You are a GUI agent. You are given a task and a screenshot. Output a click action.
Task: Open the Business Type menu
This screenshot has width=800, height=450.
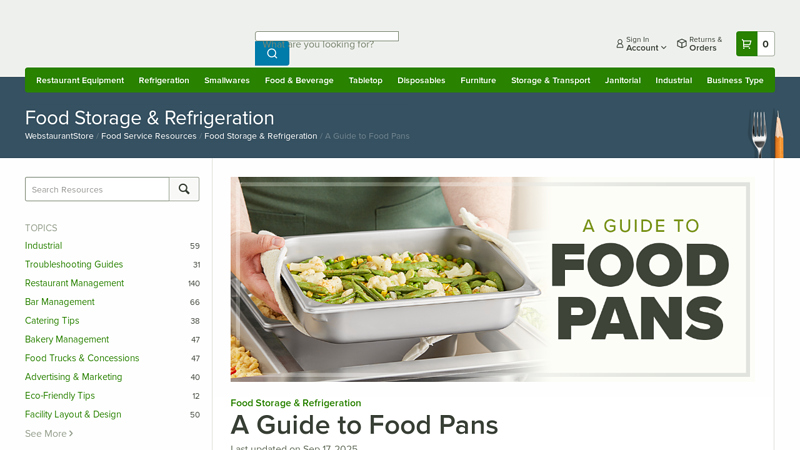pos(735,80)
